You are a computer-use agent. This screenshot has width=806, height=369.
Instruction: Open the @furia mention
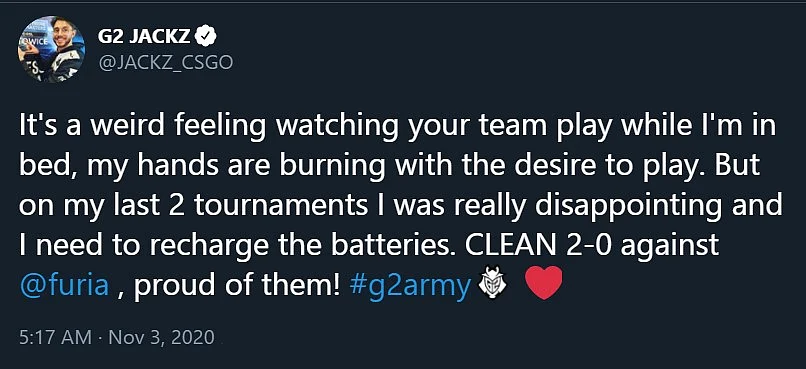coord(65,285)
